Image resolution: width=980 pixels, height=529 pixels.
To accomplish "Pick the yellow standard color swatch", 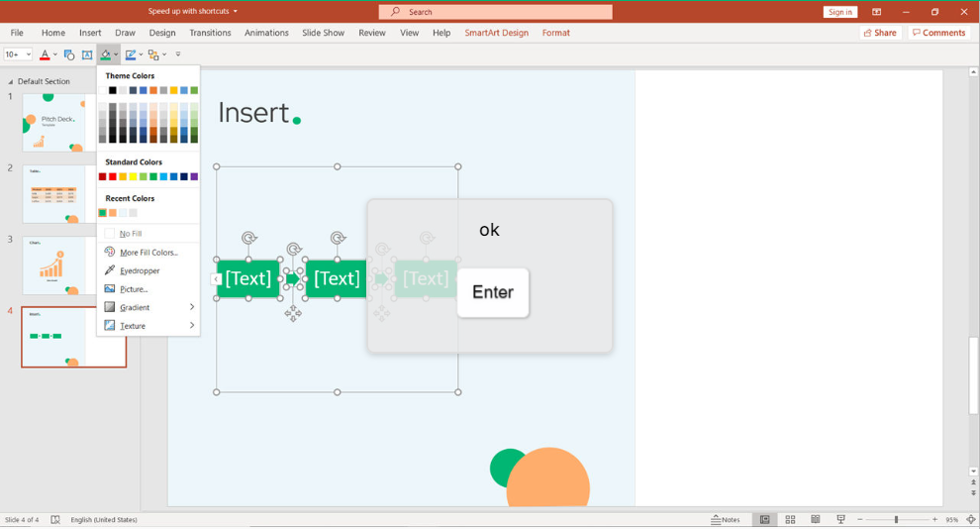I will [133, 177].
